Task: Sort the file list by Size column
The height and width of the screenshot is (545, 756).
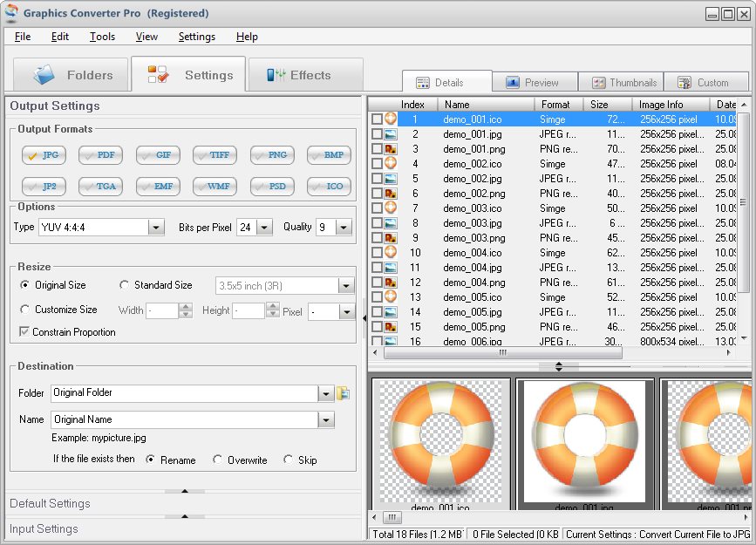Action: tap(608, 104)
